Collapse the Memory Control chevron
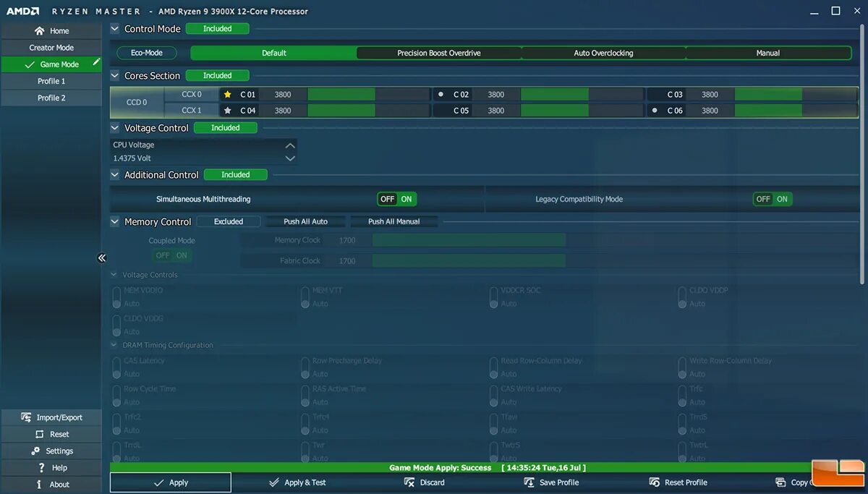This screenshot has height=494, width=868. (x=114, y=221)
